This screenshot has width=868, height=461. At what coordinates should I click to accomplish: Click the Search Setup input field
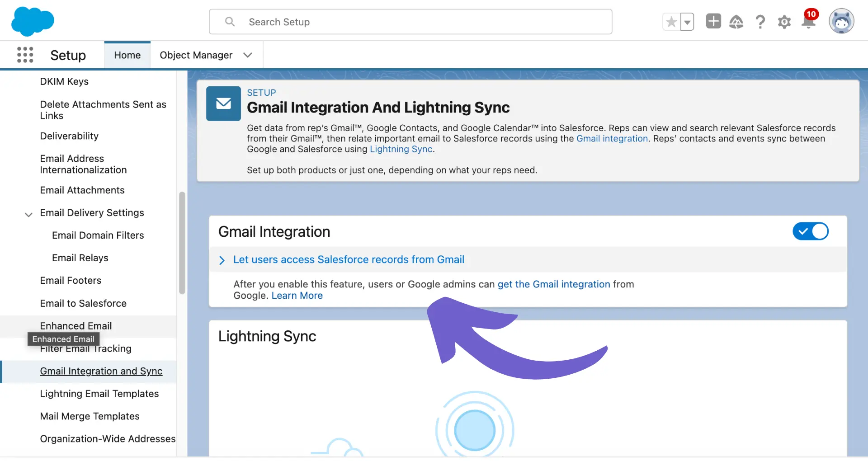pyautogui.click(x=410, y=22)
